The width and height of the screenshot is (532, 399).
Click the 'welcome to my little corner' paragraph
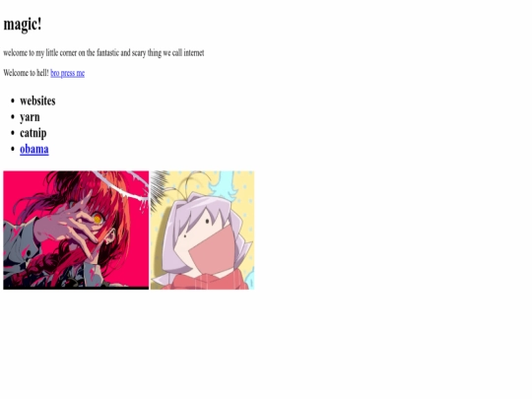(103, 53)
